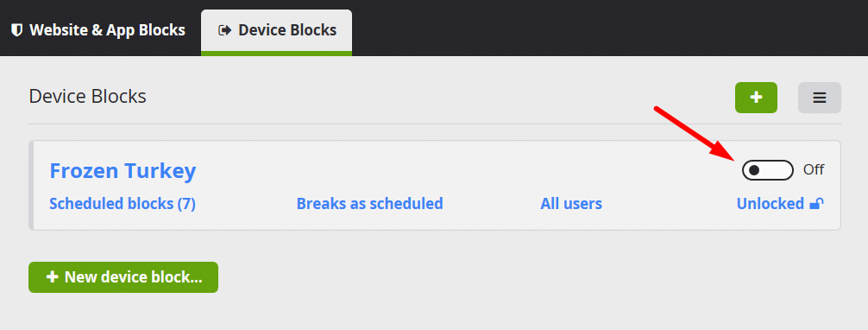Open the All users setting
This screenshot has width=868, height=330.
coord(571,204)
